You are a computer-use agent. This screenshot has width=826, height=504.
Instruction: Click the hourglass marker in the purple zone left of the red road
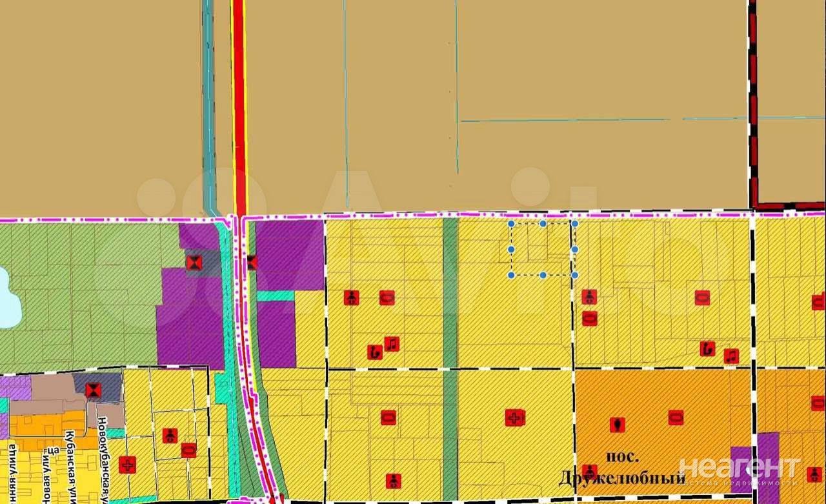194,262
